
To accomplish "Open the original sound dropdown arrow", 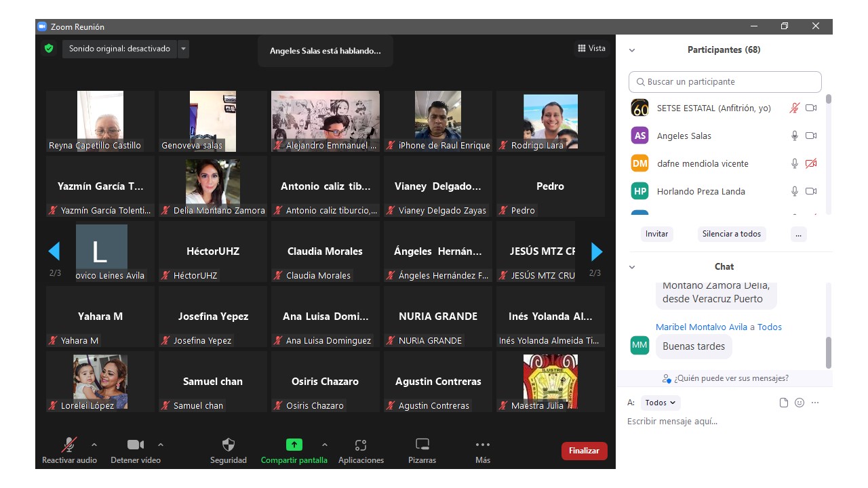I will point(183,49).
